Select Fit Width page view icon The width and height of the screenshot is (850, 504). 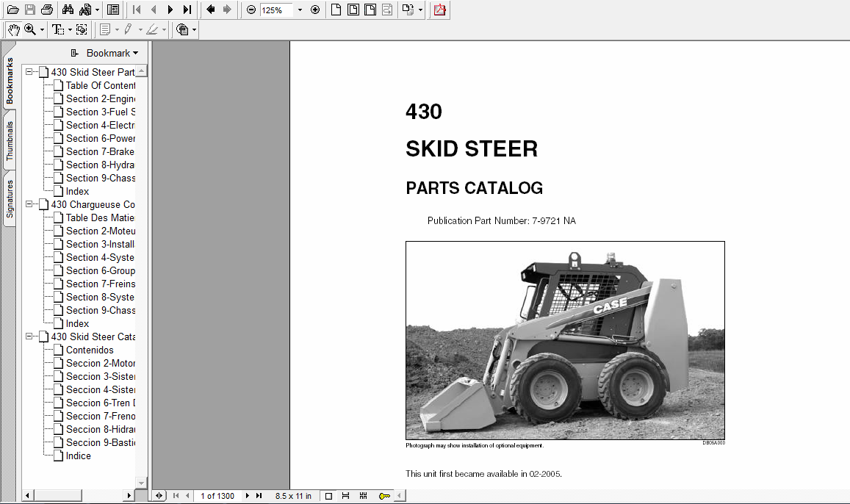pos(370,10)
